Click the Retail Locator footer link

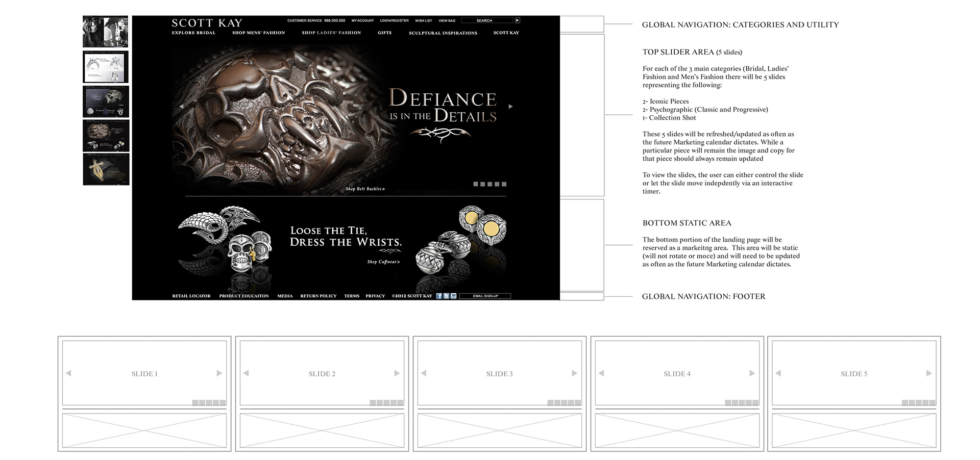pyautogui.click(x=191, y=296)
